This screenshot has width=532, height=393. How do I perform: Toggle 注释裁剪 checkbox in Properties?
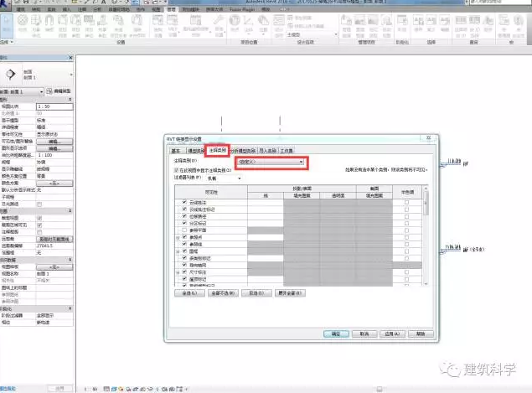click(39, 232)
